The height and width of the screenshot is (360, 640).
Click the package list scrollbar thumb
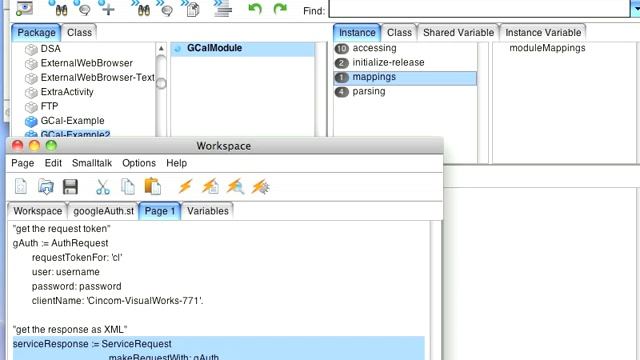tap(161, 83)
